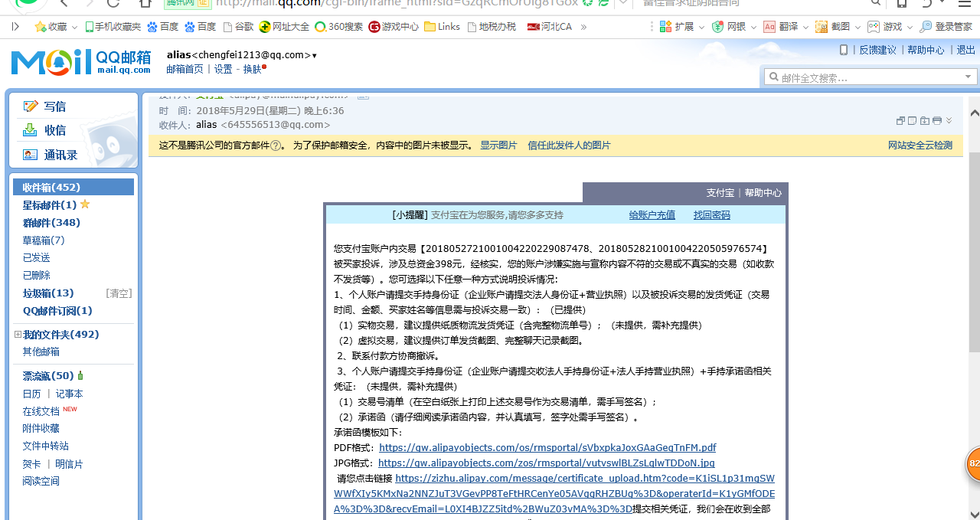
Task: Click the star icon beside 星标邮件
Action: [x=85, y=204]
